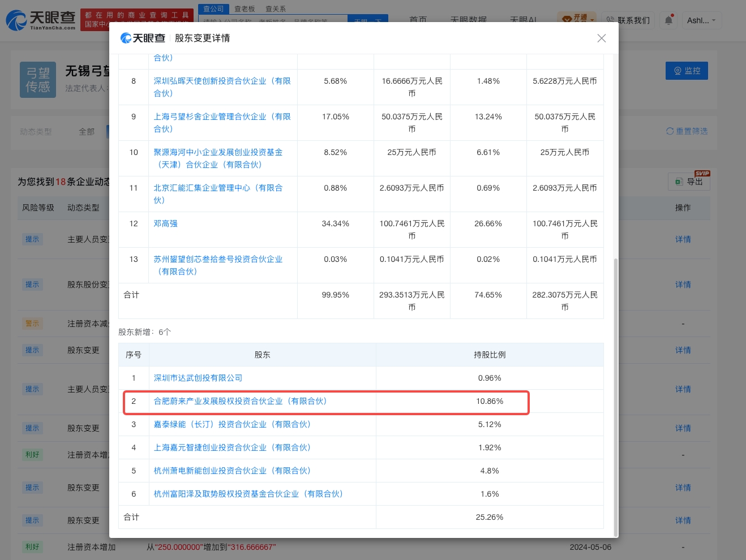Viewport: 746px width, 560px height.
Task: Switch to the 查关系 search tab
Action: [276, 9]
